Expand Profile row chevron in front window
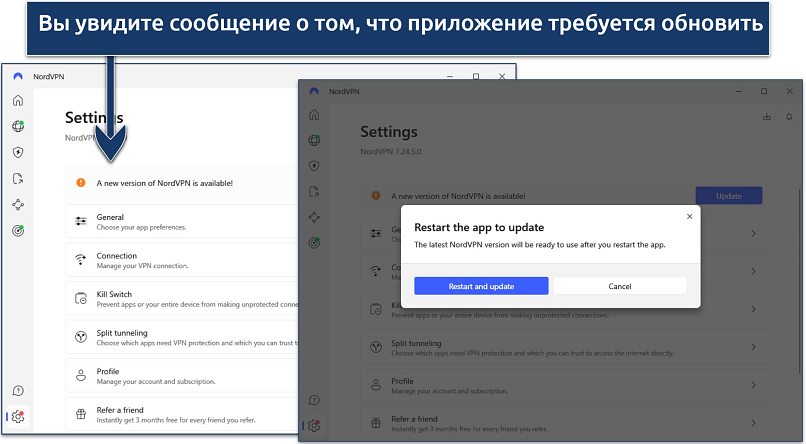 [753, 385]
